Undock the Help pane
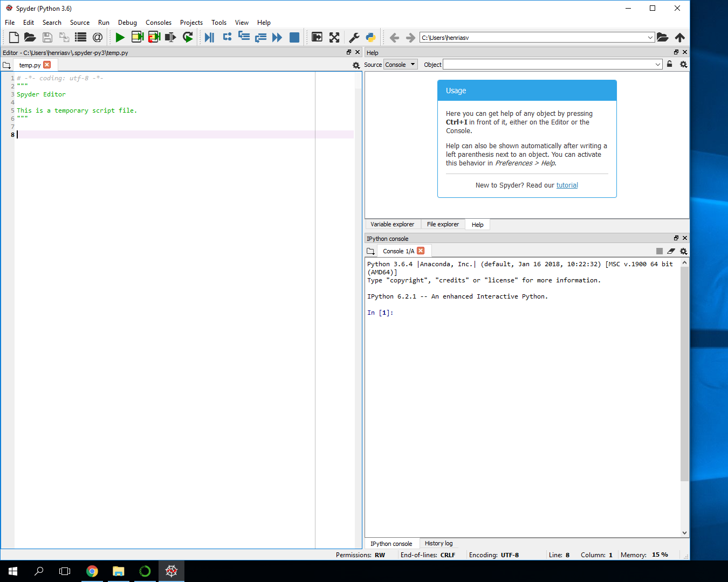 click(676, 52)
